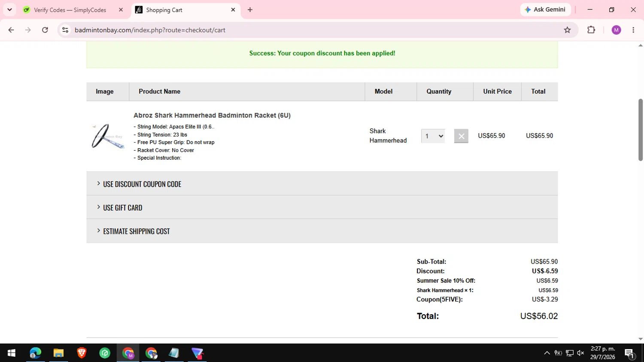Bookmark this page with the star icon

point(567,30)
